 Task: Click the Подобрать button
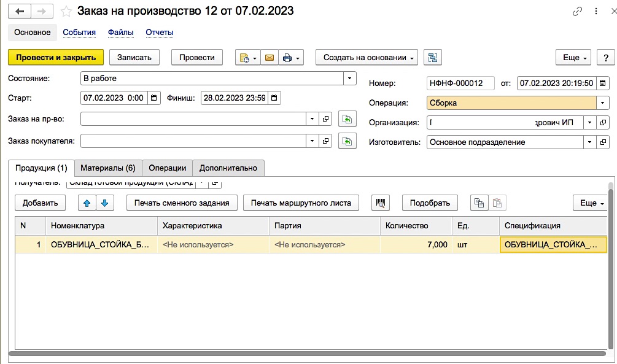tap(430, 203)
